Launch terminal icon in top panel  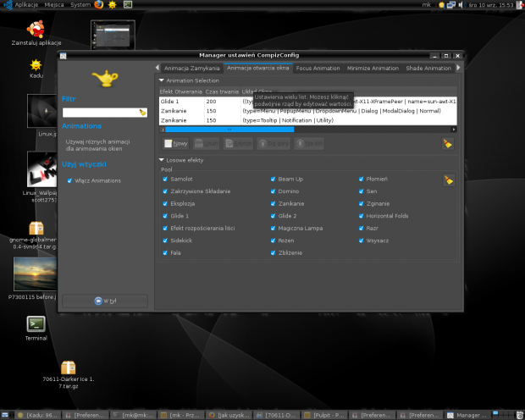point(128,5)
